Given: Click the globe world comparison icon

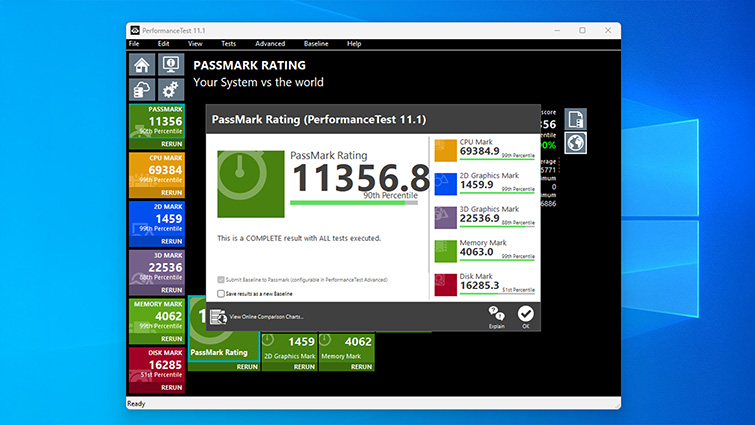Looking at the screenshot, I should click(575, 143).
